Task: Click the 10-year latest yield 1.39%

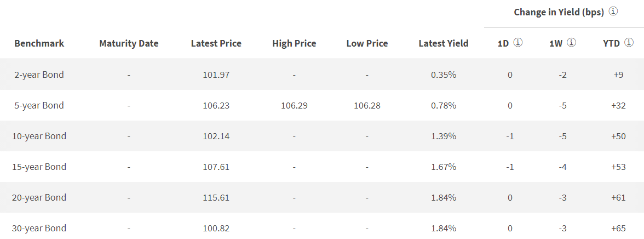Action: (x=444, y=136)
